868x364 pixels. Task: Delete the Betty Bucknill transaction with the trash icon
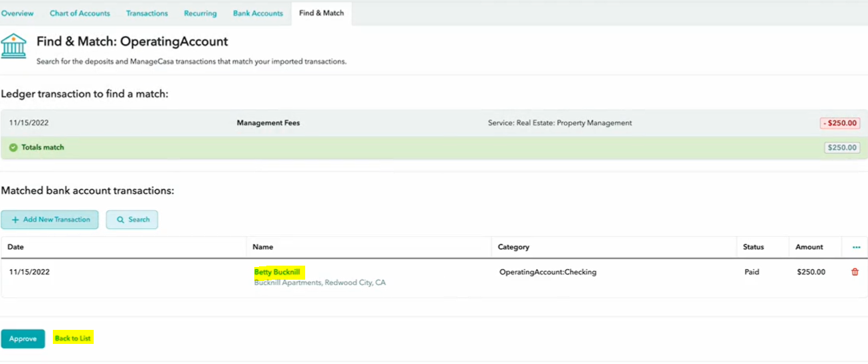point(855,272)
